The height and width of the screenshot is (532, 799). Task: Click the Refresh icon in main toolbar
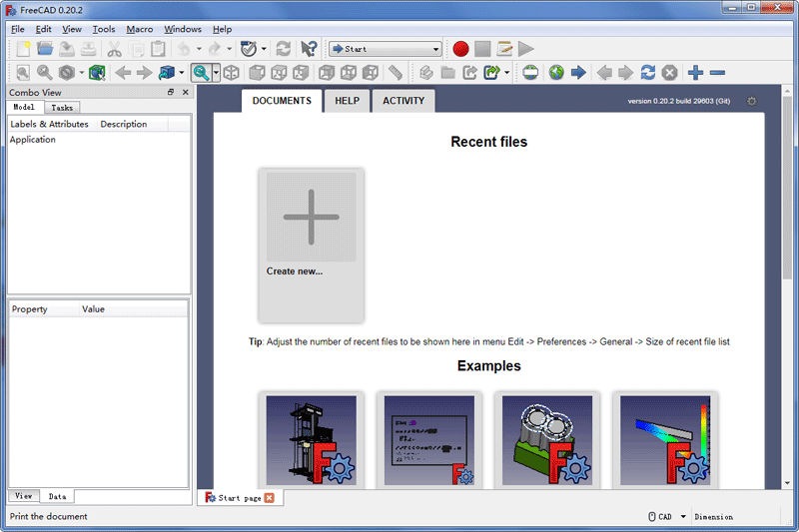[x=284, y=48]
